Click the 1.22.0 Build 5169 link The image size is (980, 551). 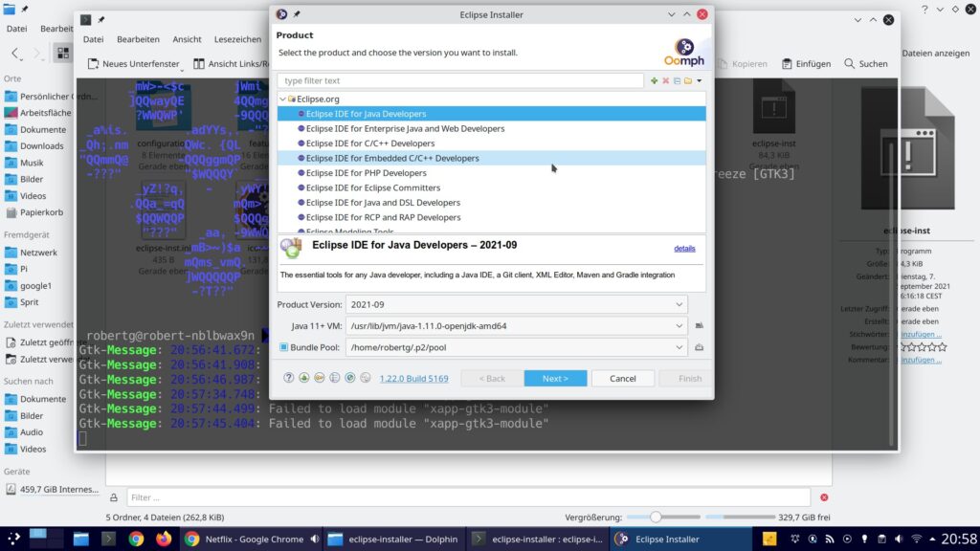pyautogui.click(x=413, y=379)
